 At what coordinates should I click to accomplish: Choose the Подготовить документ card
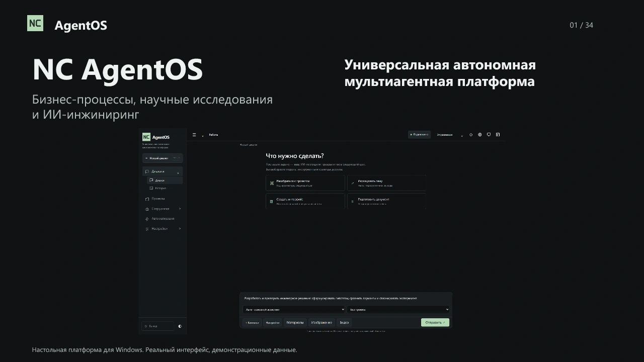click(x=386, y=201)
